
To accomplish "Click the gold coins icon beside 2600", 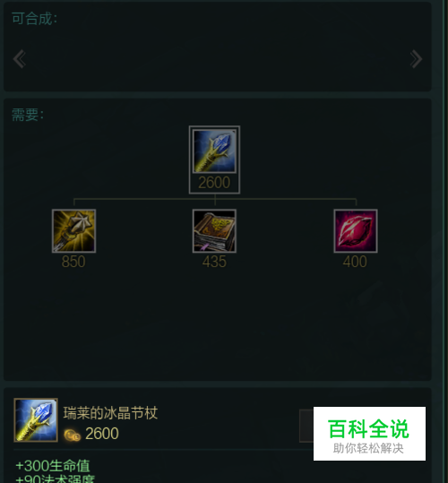I will 72,435.
